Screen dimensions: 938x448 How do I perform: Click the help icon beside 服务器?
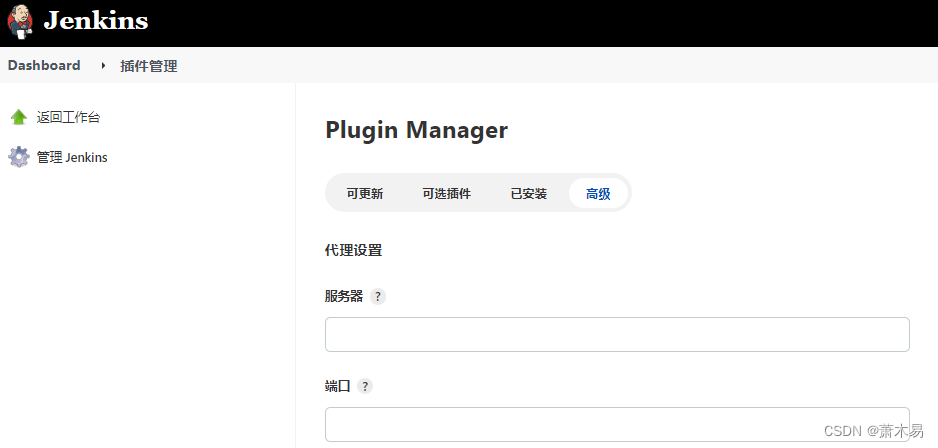377,297
